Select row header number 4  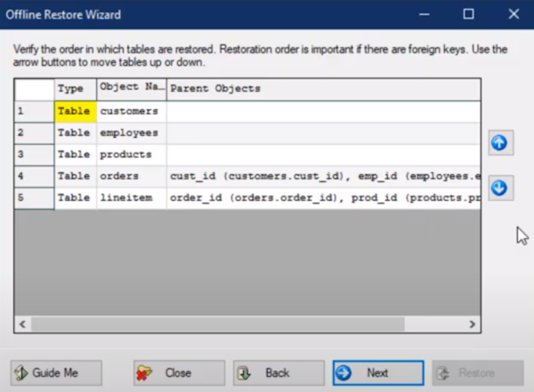pos(34,176)
